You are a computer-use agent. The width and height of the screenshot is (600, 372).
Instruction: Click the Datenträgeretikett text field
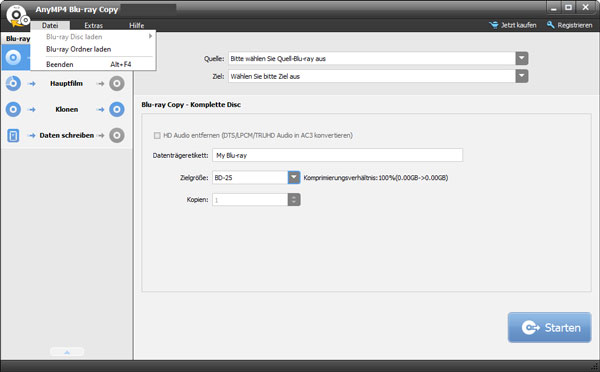[338, 155]
